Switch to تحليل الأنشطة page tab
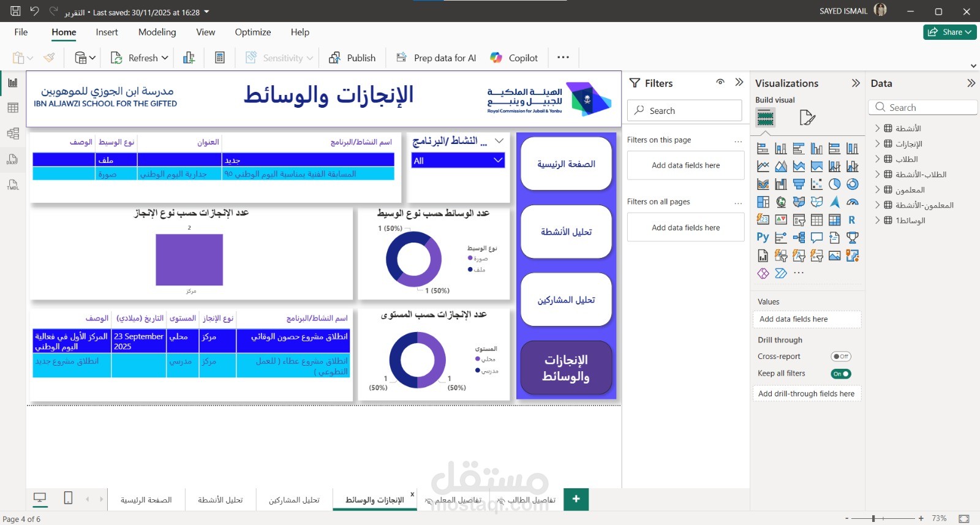The height and width of the screenshot is (525, 980). click(x=220, y=500)
